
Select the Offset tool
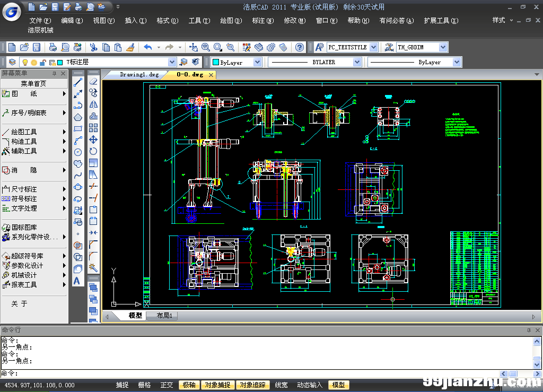point(93,116)
